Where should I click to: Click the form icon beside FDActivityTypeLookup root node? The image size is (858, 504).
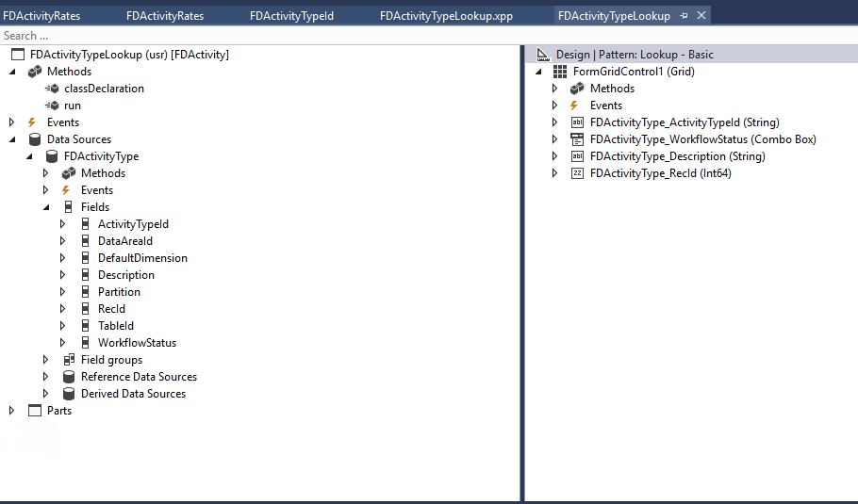[18, 55]
